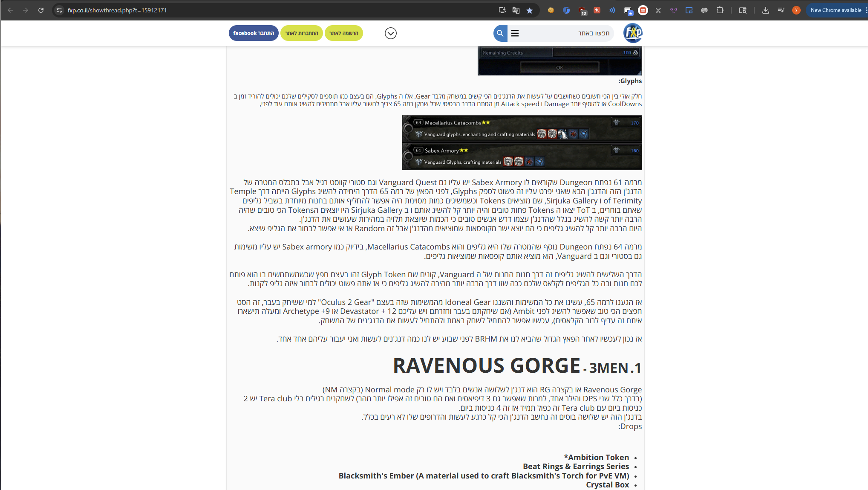
Task: Click the blue swirl extension icon
Action: tap(566, 10)
